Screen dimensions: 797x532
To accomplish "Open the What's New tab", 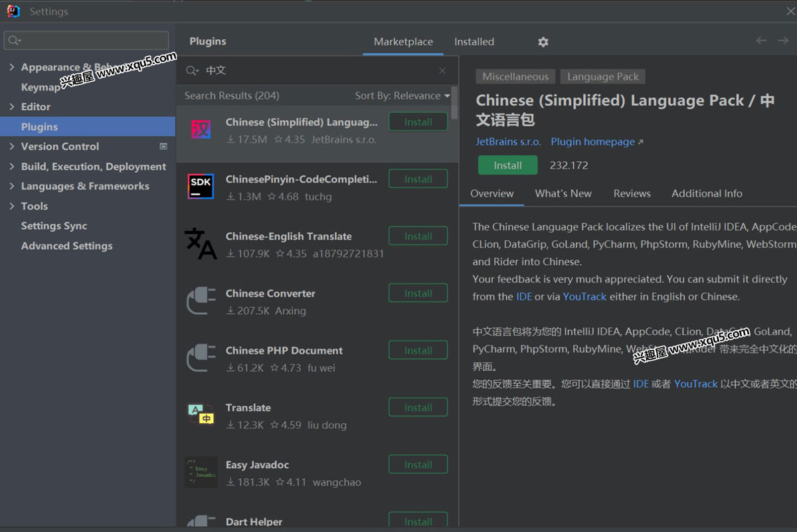I will pos(563,193).
